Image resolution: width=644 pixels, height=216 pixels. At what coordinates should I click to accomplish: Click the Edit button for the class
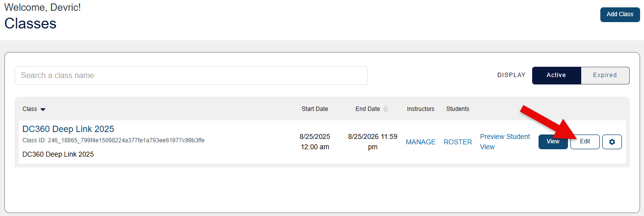point(585,142)
